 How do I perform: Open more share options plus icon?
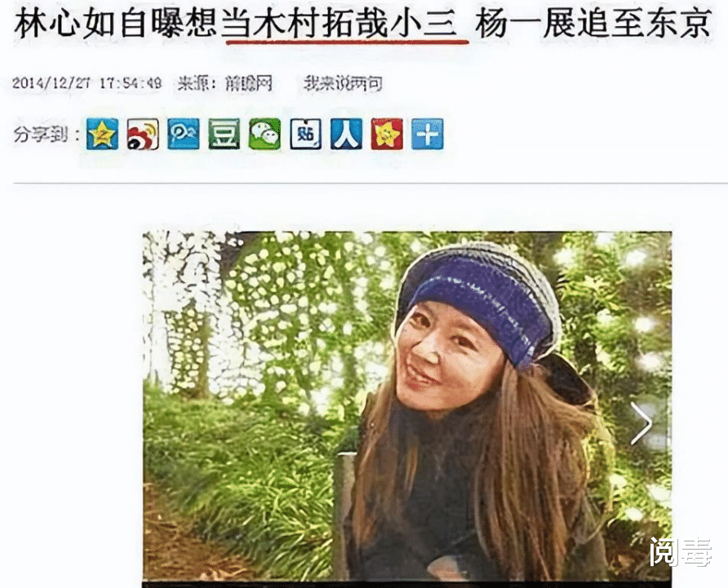(428, 134)
